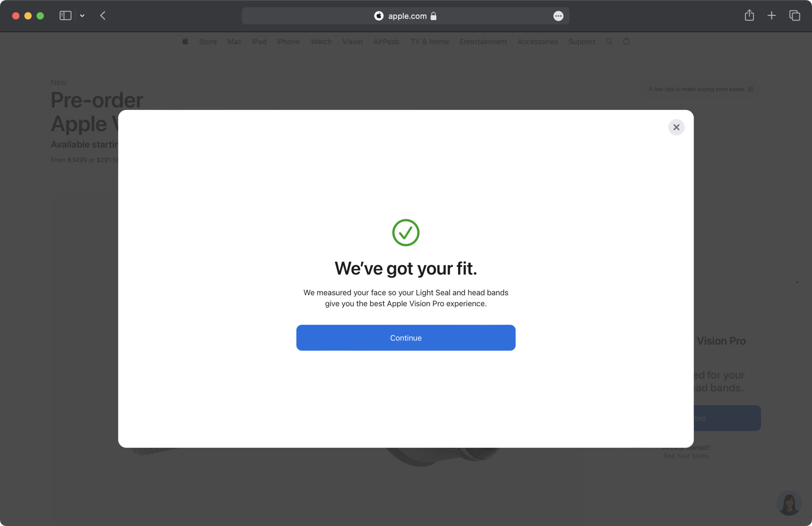The width and height of the screenshot is (812, 526).
Task: Open the iPhone menu item
Action: (288, 42)
